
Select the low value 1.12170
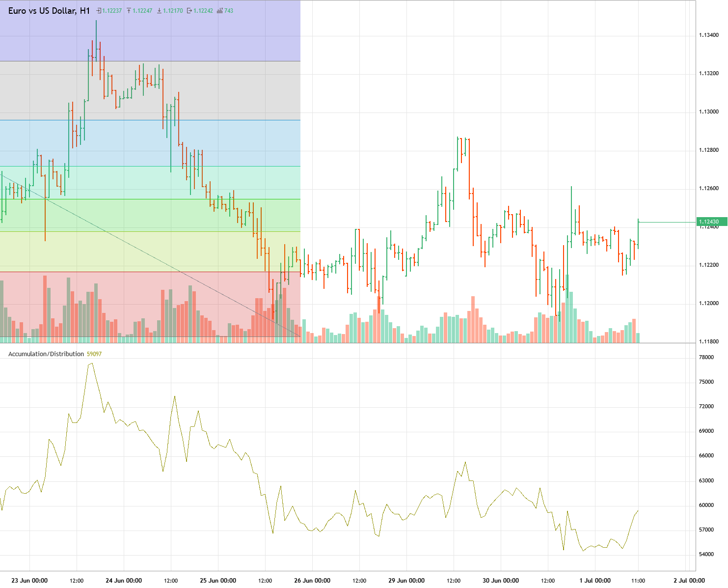pyautogui.click(x=173, y=11)
